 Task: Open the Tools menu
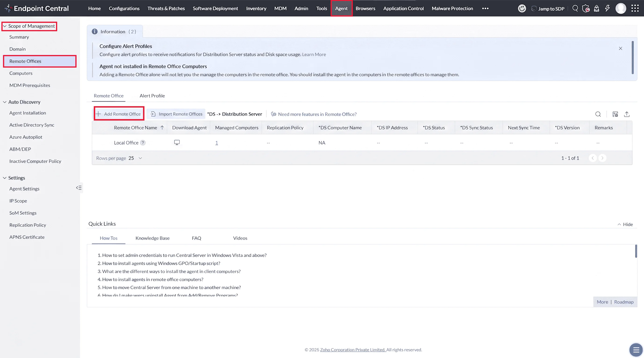point(322,8)
